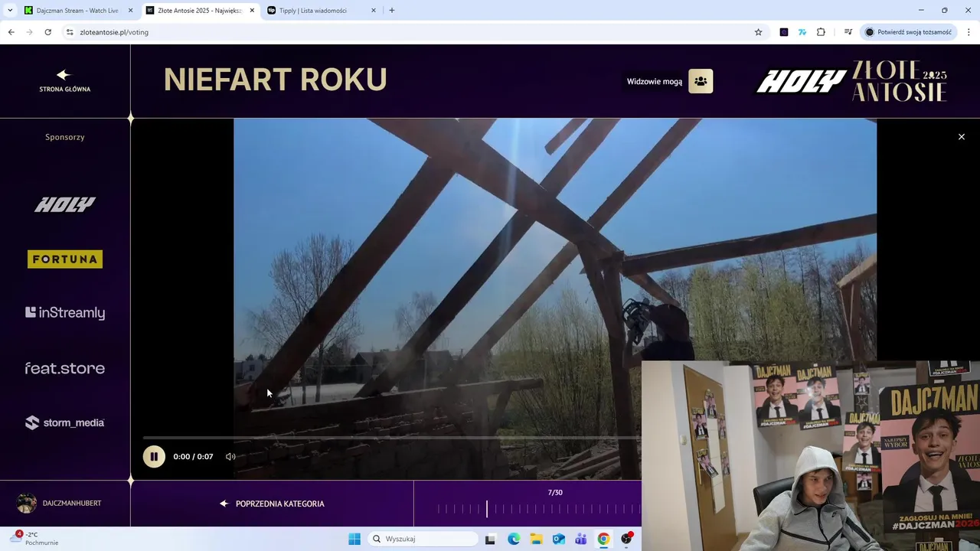Switch to Chrome on the taskbar
Viewport: 980px width, 551px height.
(x=604, y=539)
